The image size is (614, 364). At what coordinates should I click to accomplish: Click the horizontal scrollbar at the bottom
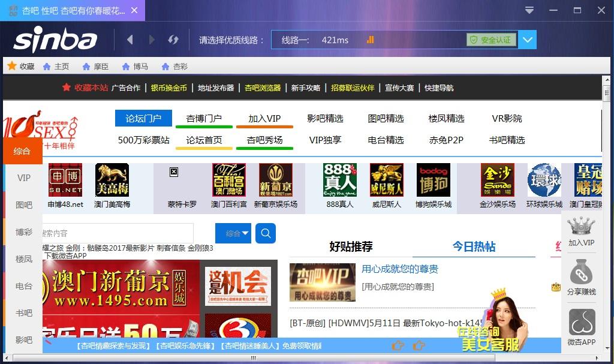click(x=252, y=358)
